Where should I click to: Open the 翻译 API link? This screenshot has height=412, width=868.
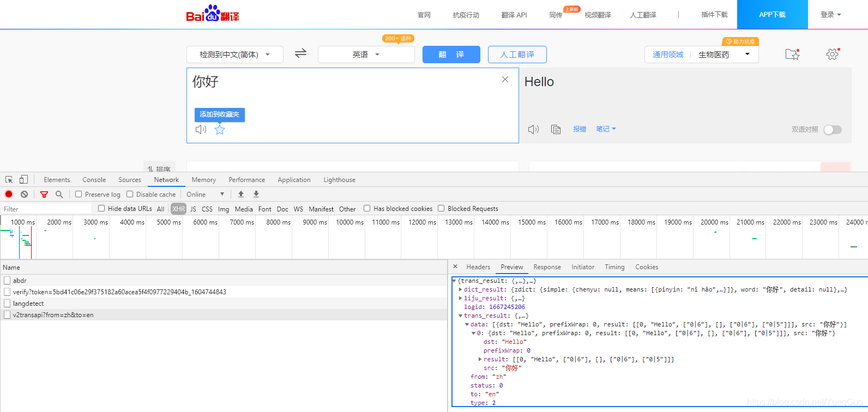[x=514, y=15]
